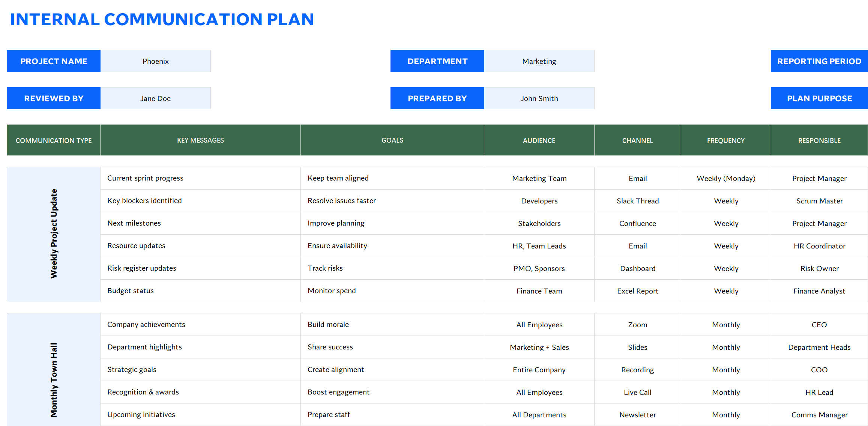Select the Risk register updates cell

[x=201, y=268]
